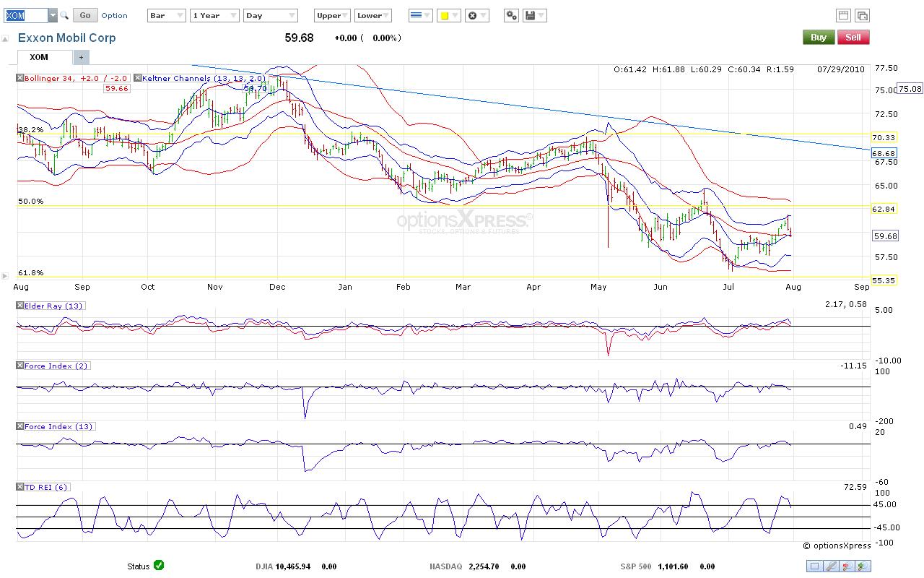This screenshot has height=578, width=924.
Task: Click the 59.68 last price beside company name
Action: (x=298, y=38)
